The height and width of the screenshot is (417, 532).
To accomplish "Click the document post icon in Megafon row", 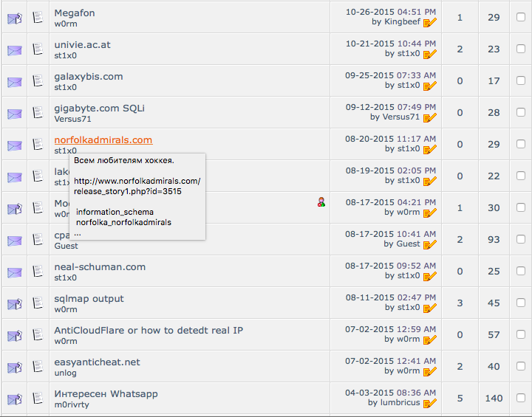I will [38, 17].
